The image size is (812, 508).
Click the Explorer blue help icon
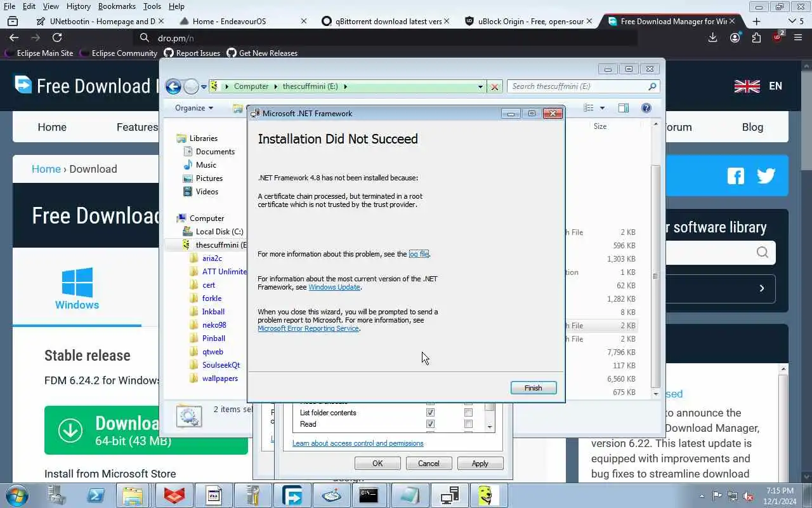point(646,108)
